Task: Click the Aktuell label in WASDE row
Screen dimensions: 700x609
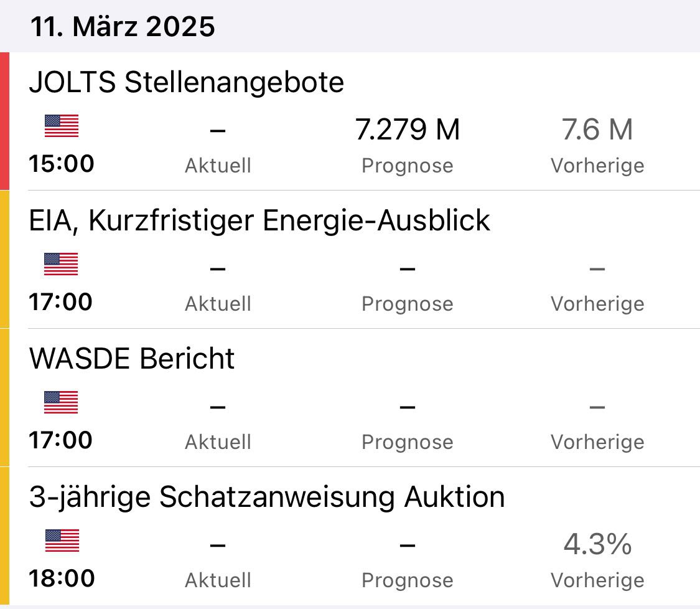Action: point(218,442)
